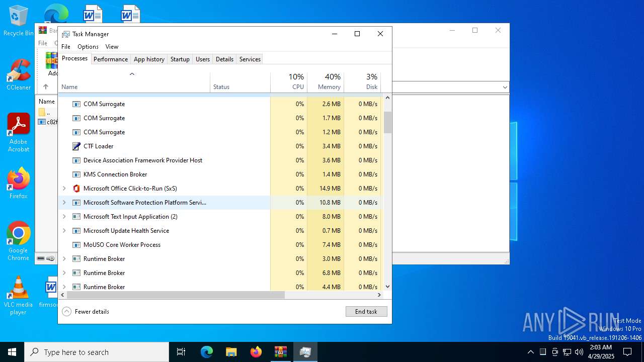
Task: Click the Task Manager taskbar button
Action: [305, 352]
